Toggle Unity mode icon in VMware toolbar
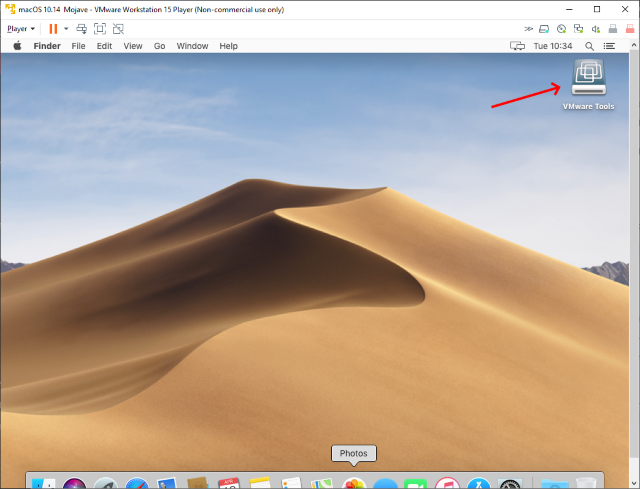This screenshot has width=640, height=489. [118, 29]
